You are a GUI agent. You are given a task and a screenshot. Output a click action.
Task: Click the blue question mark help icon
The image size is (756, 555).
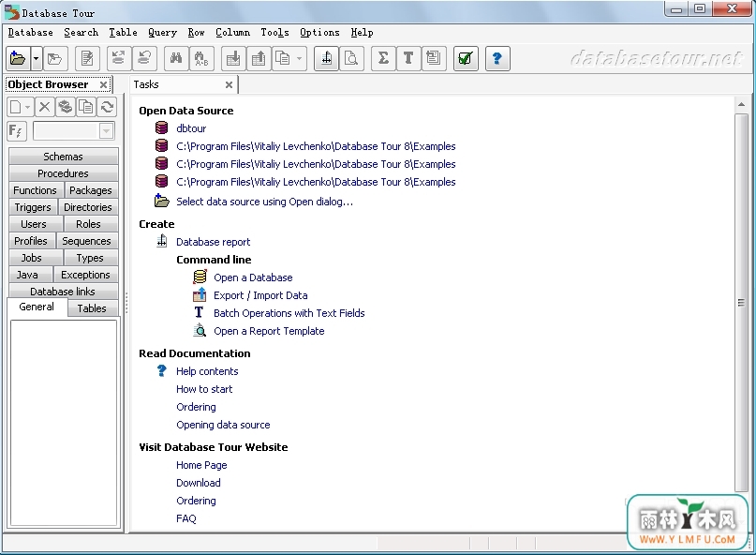[x=497, y=59]
